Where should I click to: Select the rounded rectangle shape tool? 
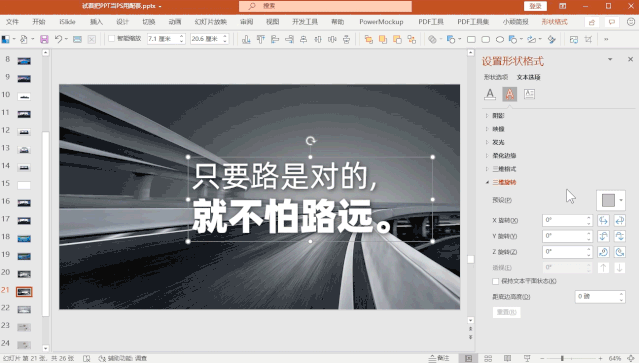(x=485, y=40)
